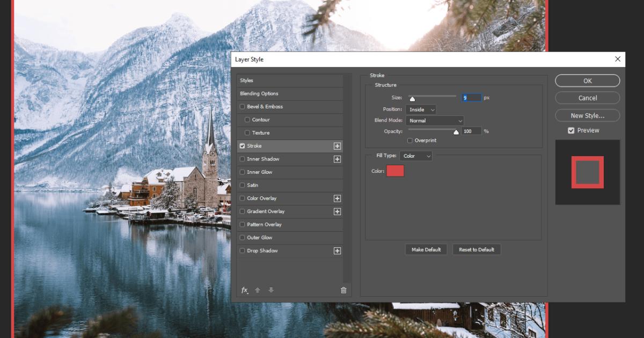Enable the Bevel & Emboss effect checkbox
The width and height of the screenshot is (644, 338).
242,106
